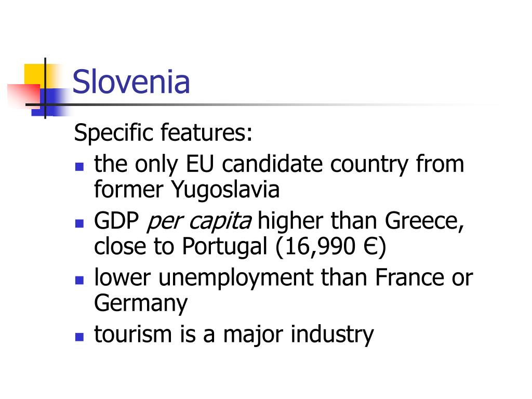
Task: Click the word 'Yugoslavia'
Action: click(225, 191)
